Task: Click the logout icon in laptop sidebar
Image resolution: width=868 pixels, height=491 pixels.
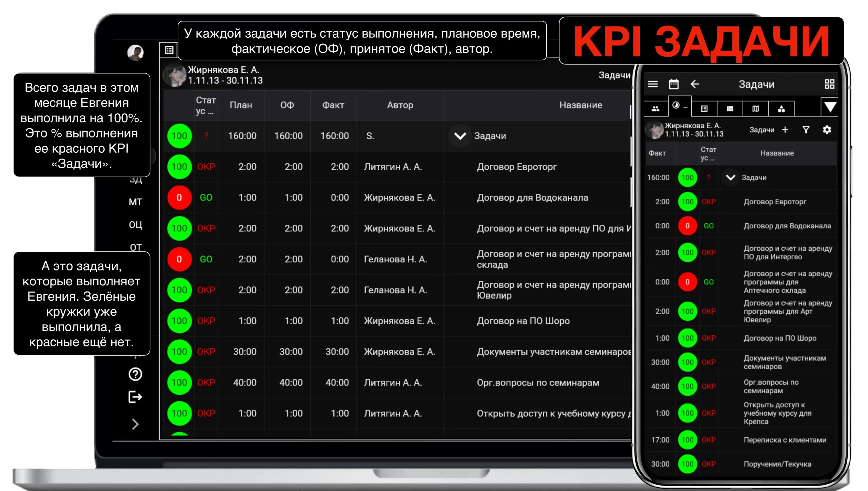Action: pyautogui.click(x=135, y=397)
